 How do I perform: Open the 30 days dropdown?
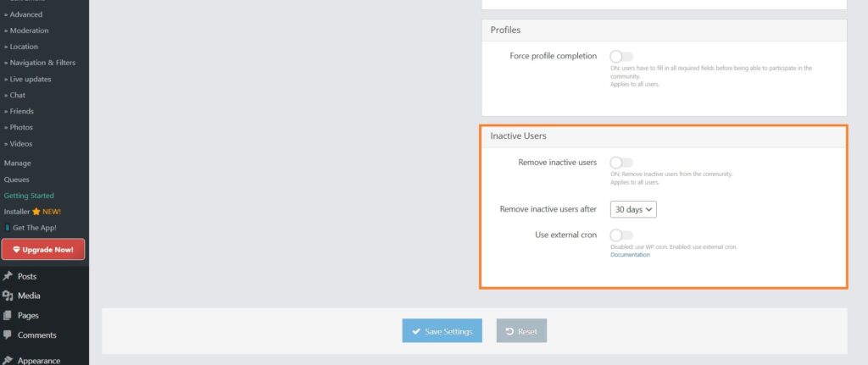tap(633, 209)
